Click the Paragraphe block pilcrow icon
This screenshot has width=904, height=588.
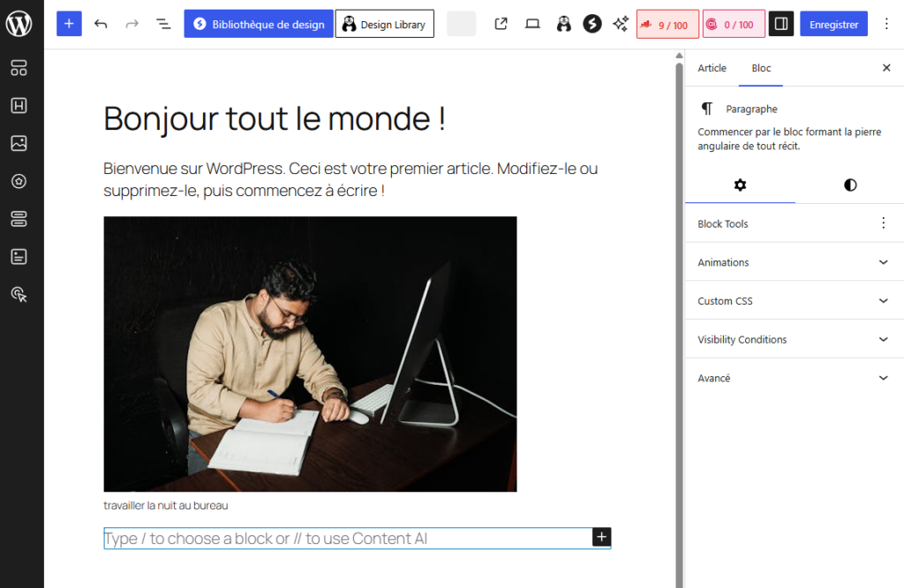coord(707,109)
